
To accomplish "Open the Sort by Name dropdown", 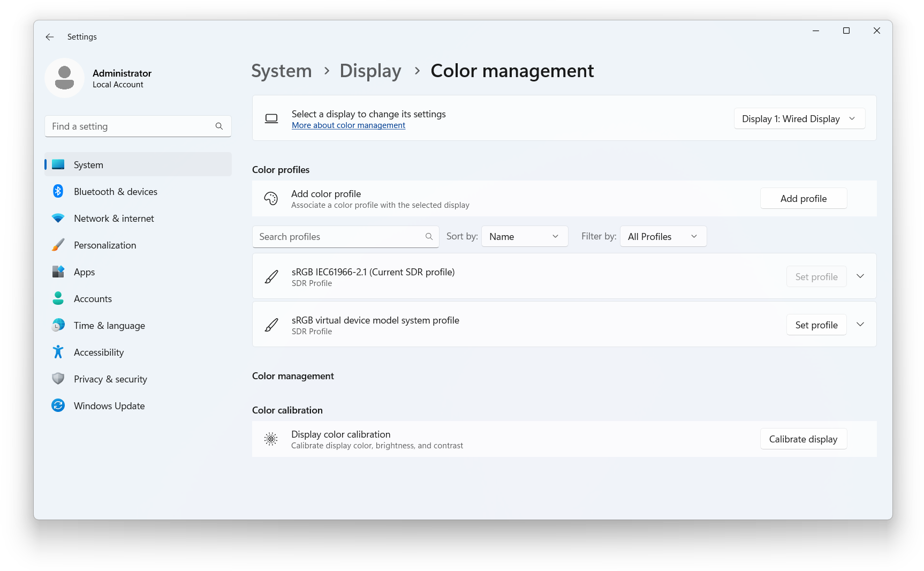I will 524,236.
